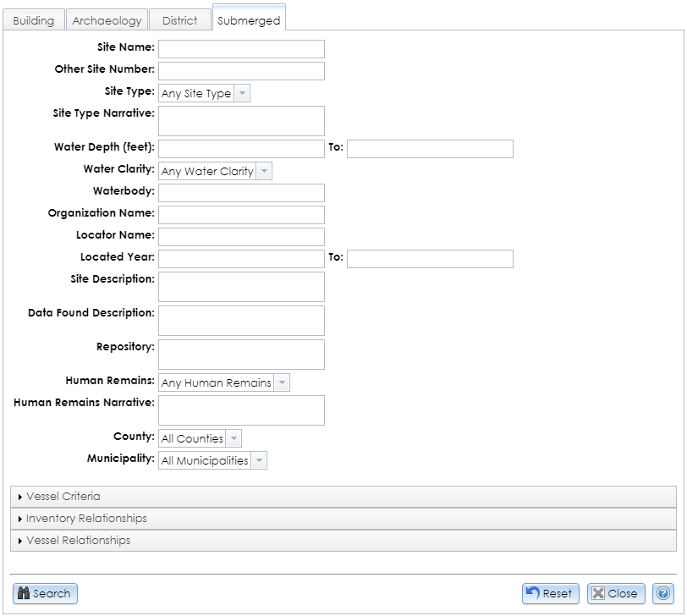Switch to the Building tab

(35, 20)
